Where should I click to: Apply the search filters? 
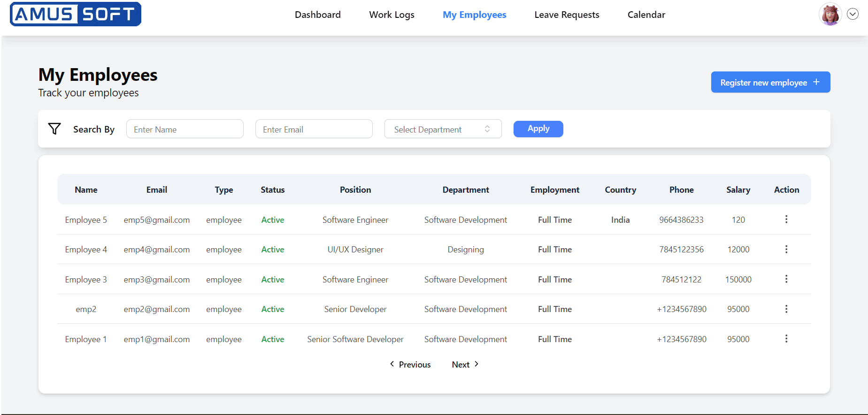pyautogui.click(x=538, y=129)
